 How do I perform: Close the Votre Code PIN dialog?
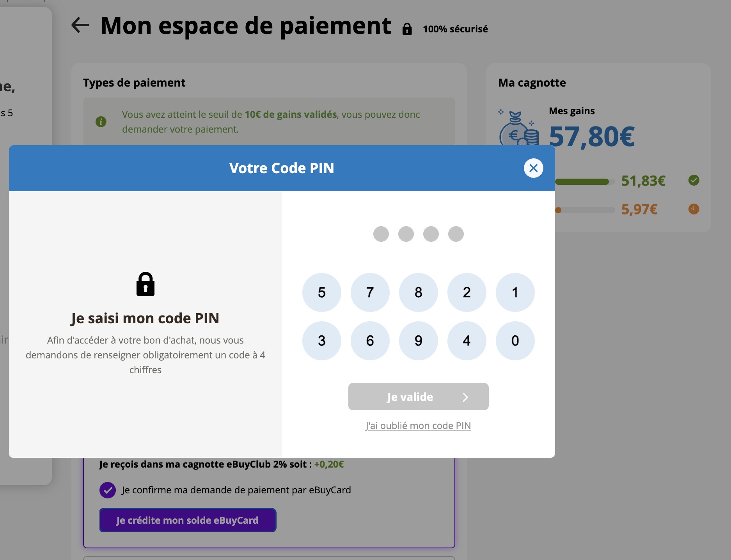(533, 168)
